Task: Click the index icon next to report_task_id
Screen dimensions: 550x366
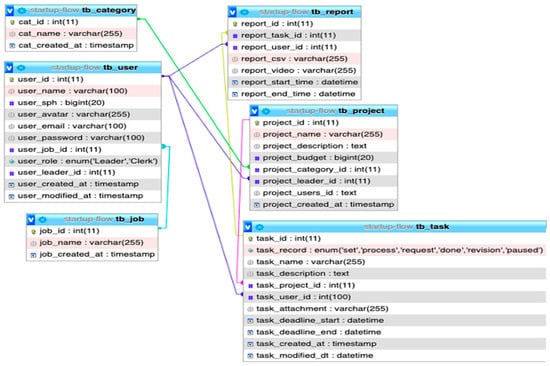Action: click(x=235, y=36)
